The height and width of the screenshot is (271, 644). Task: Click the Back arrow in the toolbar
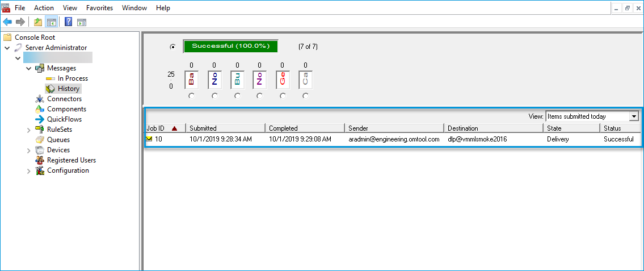(x=7, y=22)
